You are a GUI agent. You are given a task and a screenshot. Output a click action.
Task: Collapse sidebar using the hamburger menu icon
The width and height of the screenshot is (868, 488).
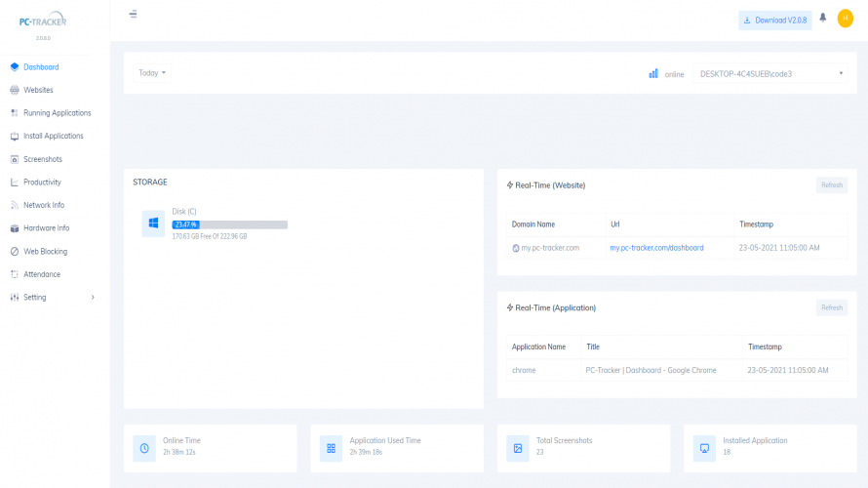133,15
